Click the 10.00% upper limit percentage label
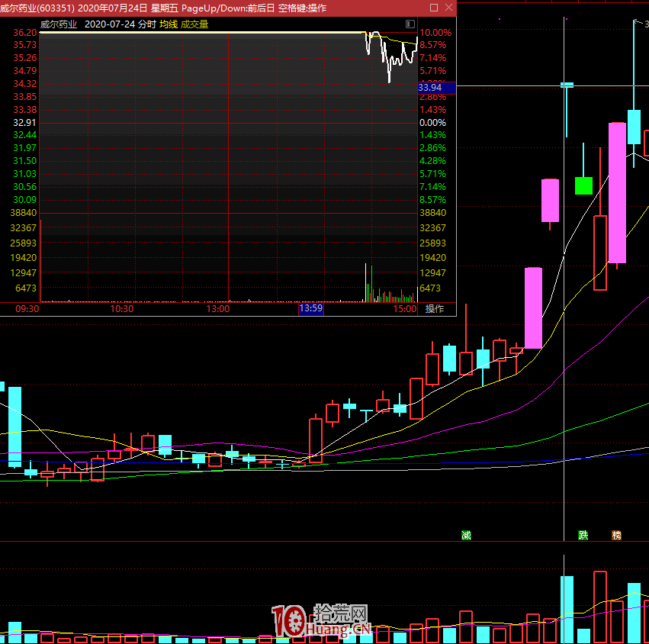The image size is (649, 644). [x=435, y=33]
